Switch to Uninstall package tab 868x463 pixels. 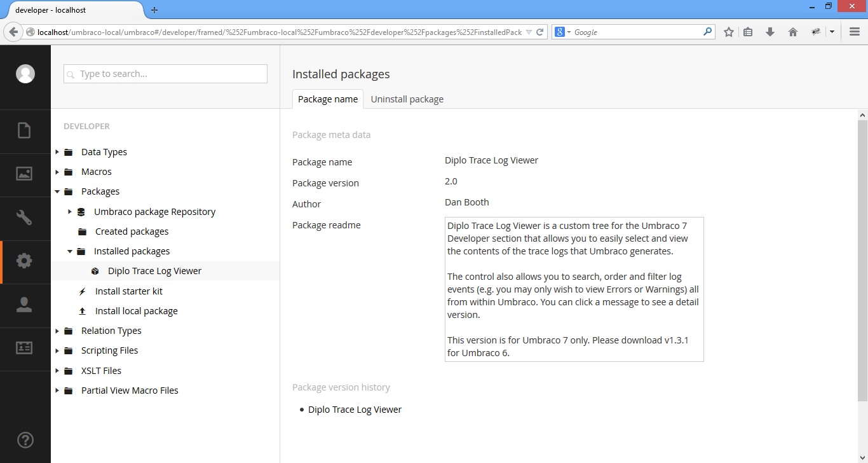pos(407,99)
